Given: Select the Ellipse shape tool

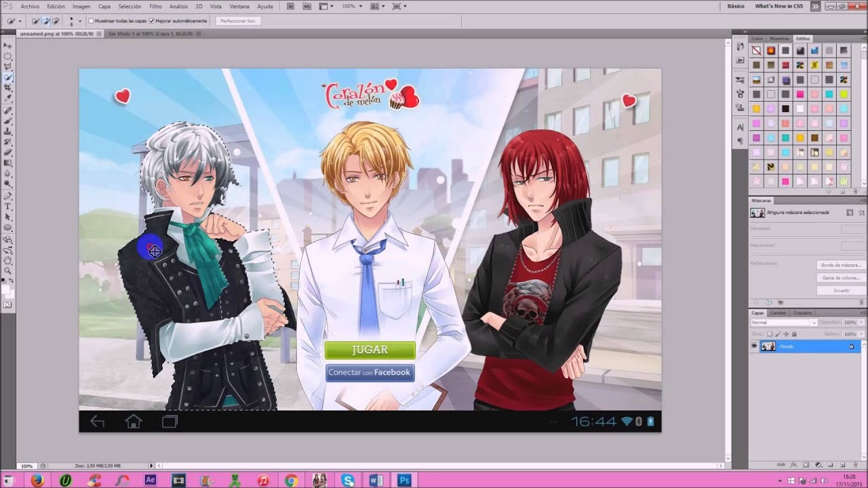Looking at the screenshot, I should click(x=8, y=228).
